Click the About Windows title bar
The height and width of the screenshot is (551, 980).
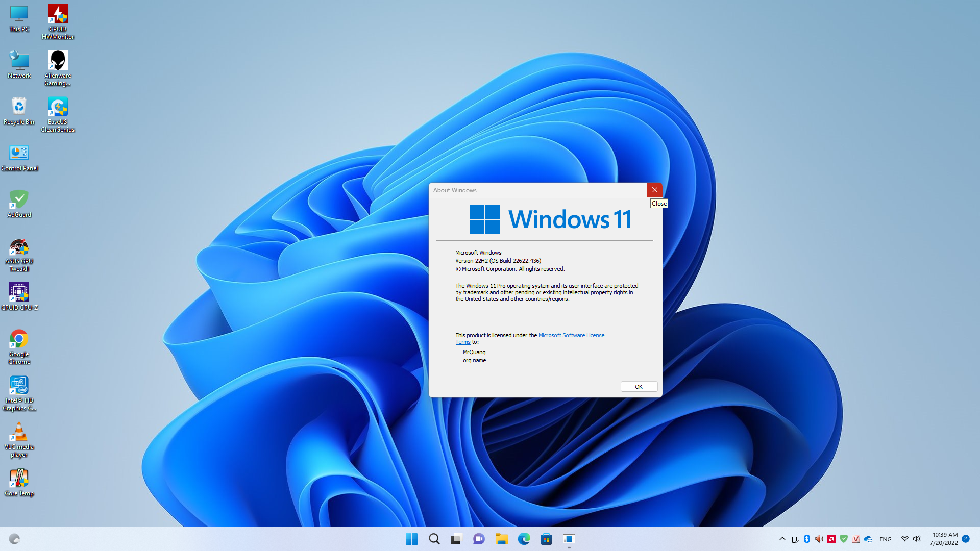coord(537,190)
